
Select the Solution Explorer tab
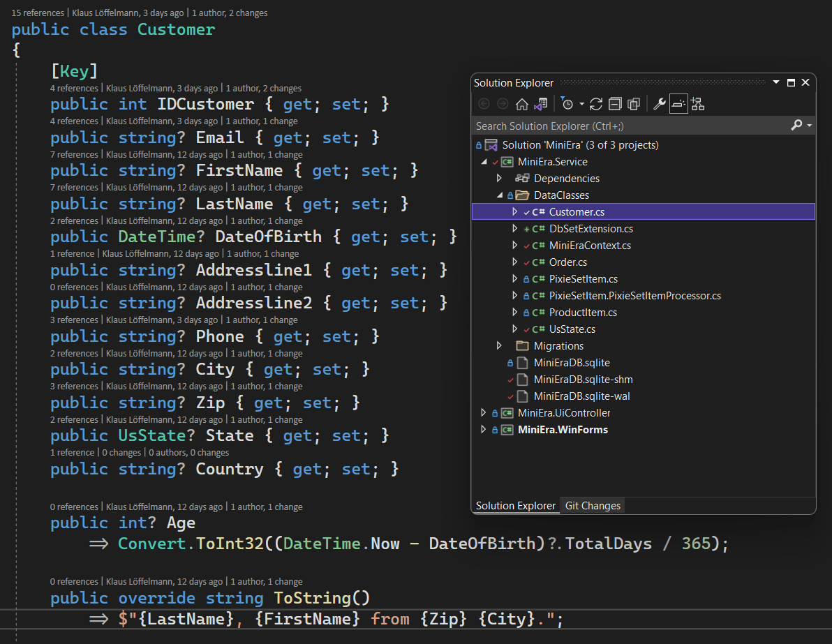coord(516,505)
